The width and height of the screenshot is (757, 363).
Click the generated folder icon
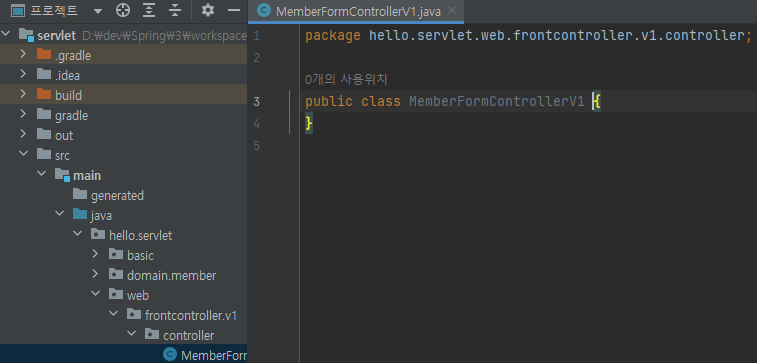pyautogui.click(x=80, y=195)
